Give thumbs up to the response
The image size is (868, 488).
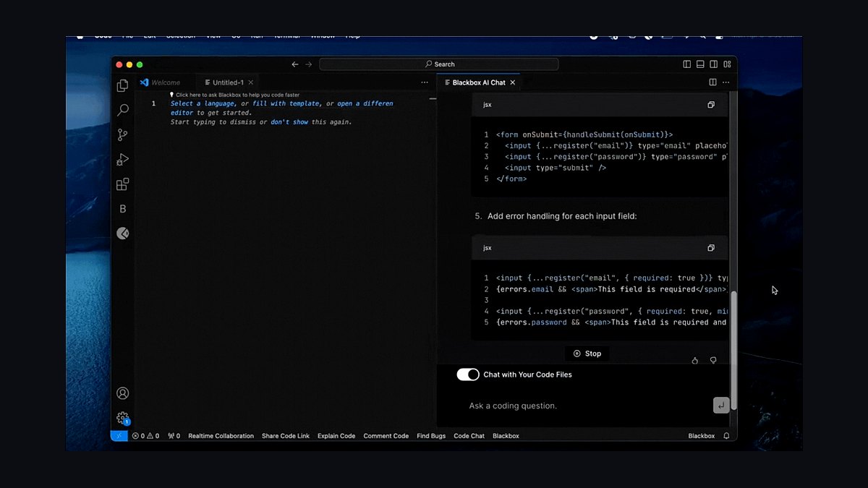coord(695,360)
